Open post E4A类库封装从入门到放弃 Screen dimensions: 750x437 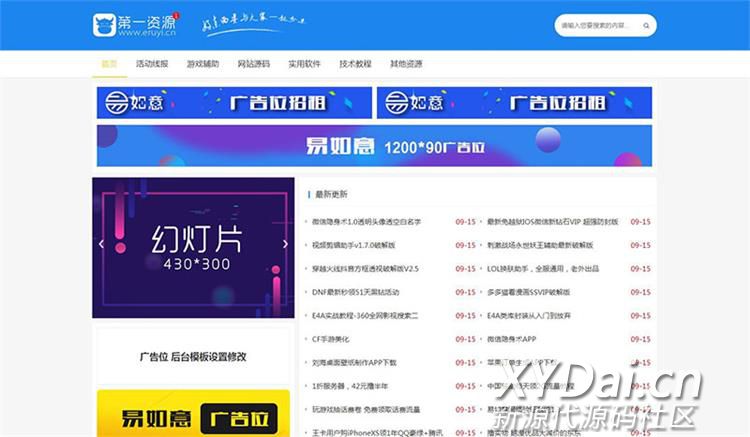[529, 316]
